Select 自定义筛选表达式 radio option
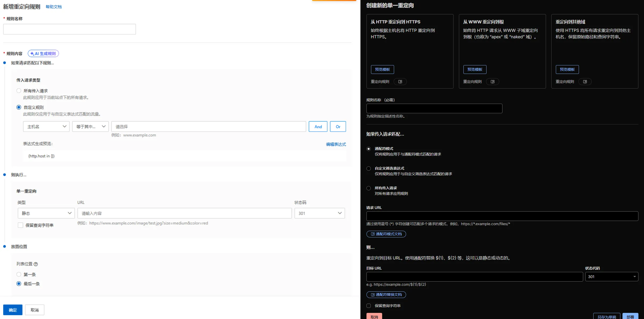 [x=369, y=169]
